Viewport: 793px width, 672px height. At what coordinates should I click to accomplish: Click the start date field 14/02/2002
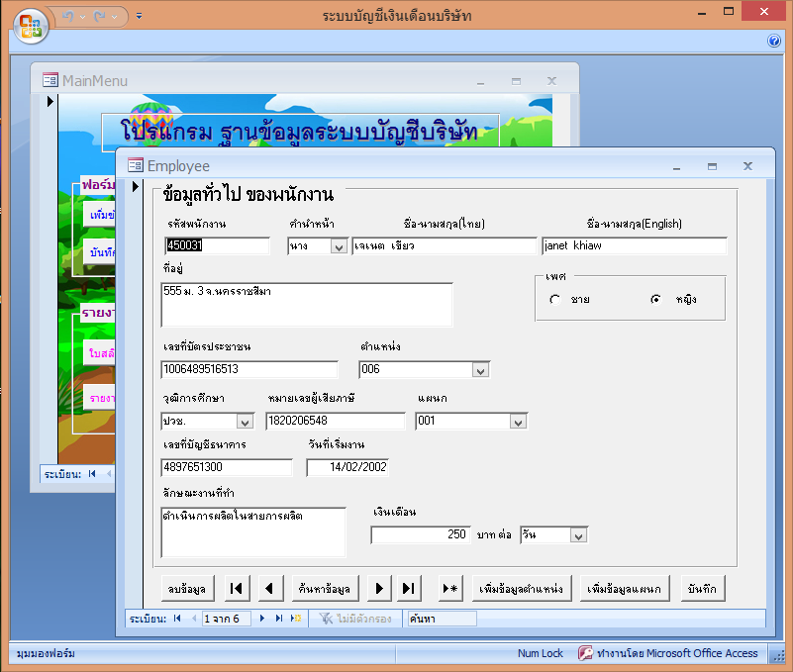(347, 467)
